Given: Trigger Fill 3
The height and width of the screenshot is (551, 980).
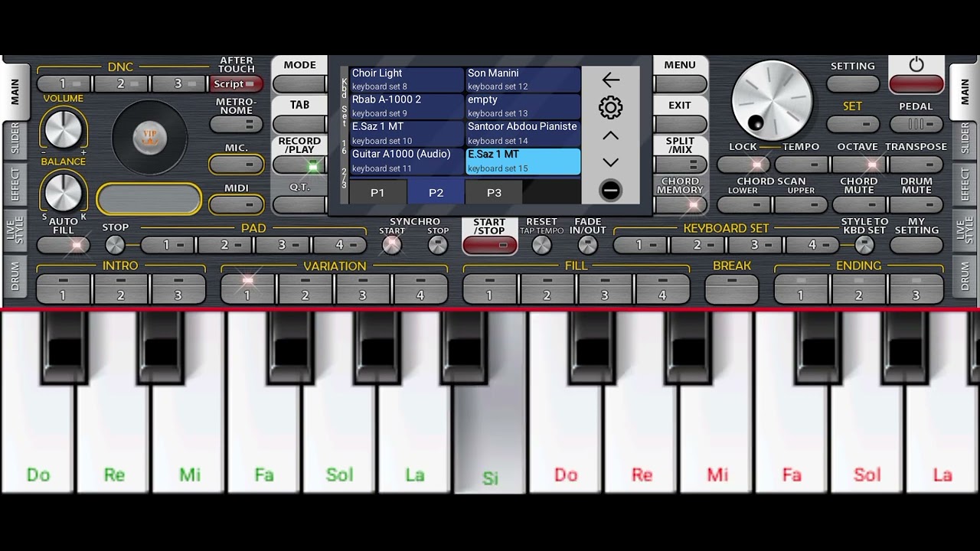Looking at the screenshot, I should (x=605, y=289).
